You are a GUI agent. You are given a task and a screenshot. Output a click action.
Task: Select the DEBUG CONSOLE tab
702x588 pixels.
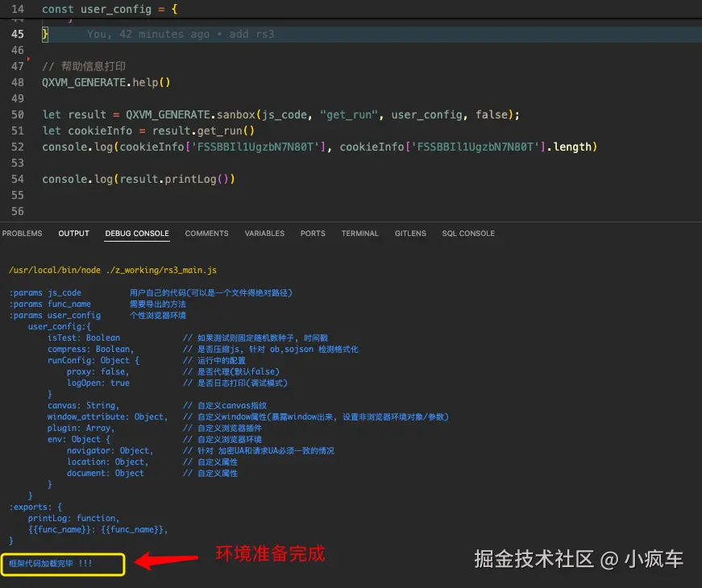[137, 233]
